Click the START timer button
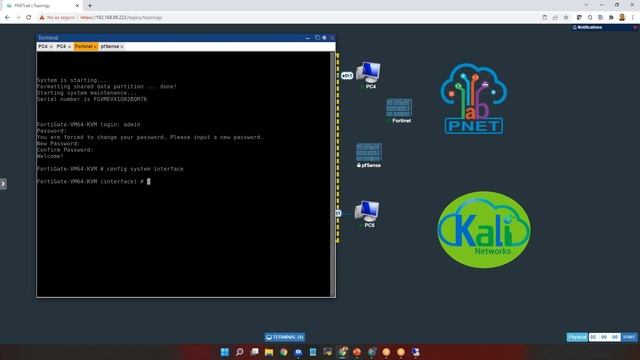The width and height of the screenshot is (640, 360). pyautogui.click(x=629, y=337)
